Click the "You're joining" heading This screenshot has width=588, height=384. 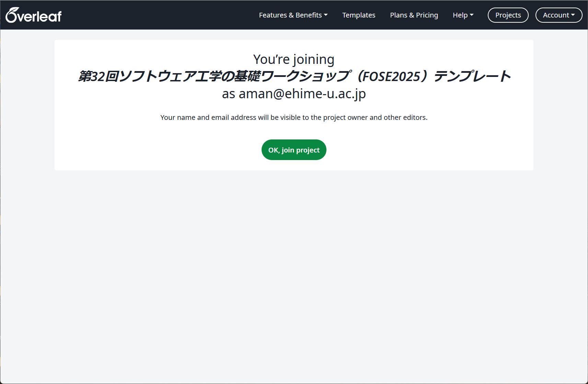click(294, 59)
